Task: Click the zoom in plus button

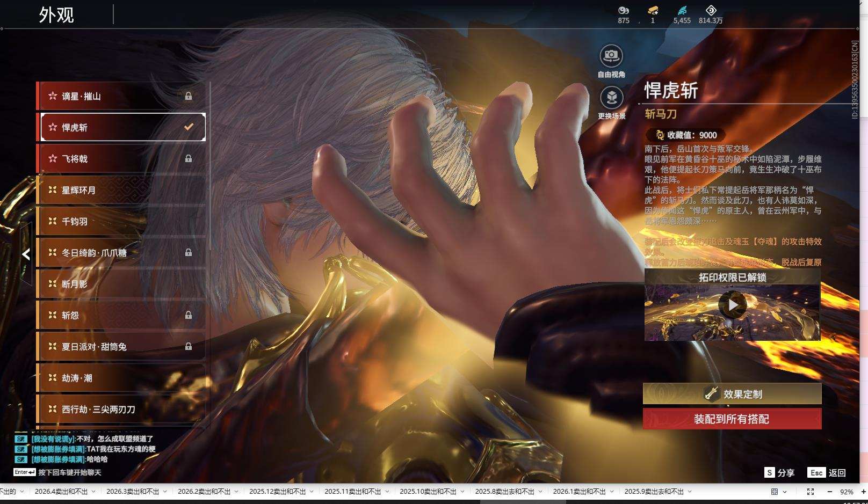Action: click(x=864, y=491)
